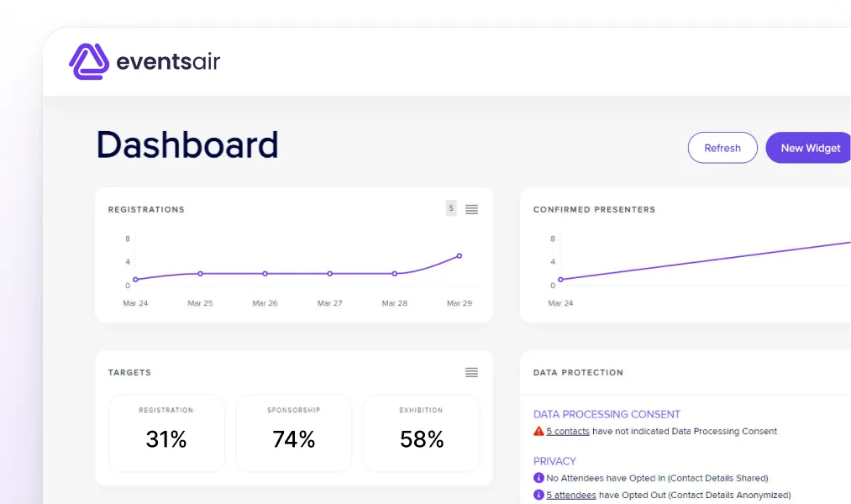
Task: Click the Mar 25 data point in Registrations
Action: (x=200, y=274)
